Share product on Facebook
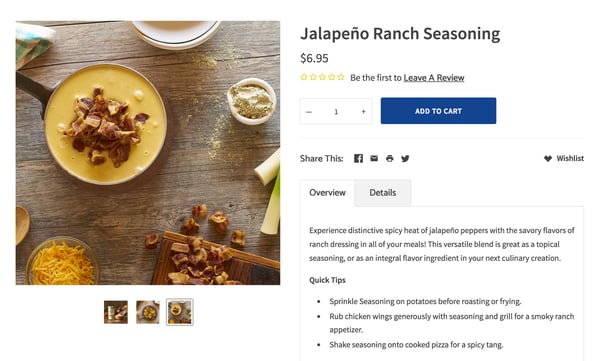This screenshot has width=600, height=361. [358, 158]
